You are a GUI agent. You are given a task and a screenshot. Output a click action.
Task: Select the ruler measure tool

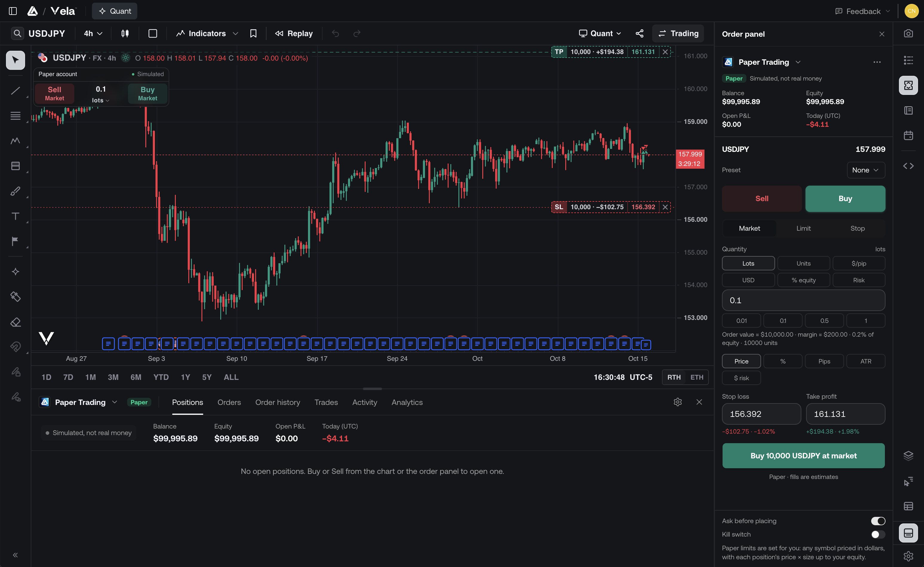click(x=16, y=297)
